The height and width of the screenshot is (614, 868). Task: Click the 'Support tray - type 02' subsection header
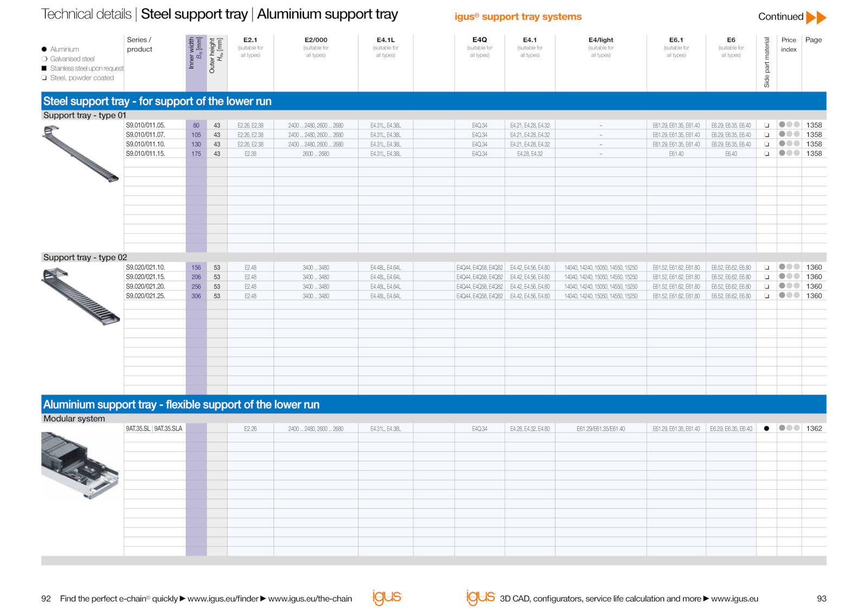click(x=433, y=257)
